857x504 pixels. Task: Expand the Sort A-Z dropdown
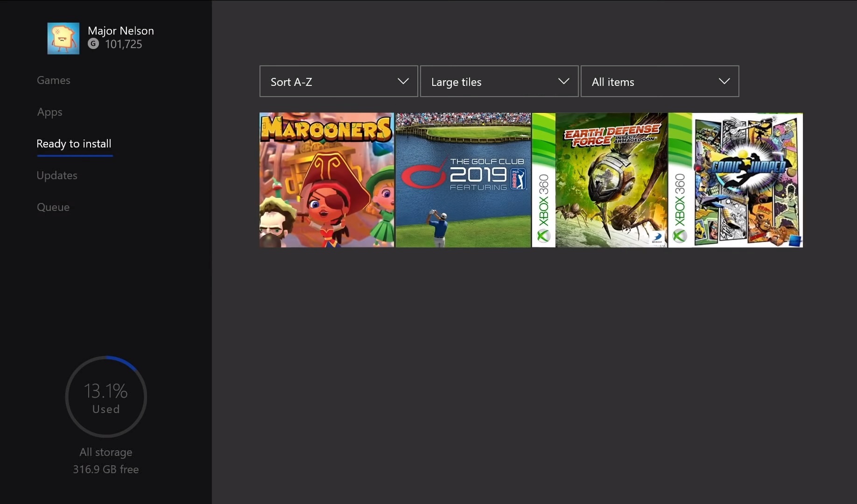[339, 82]
